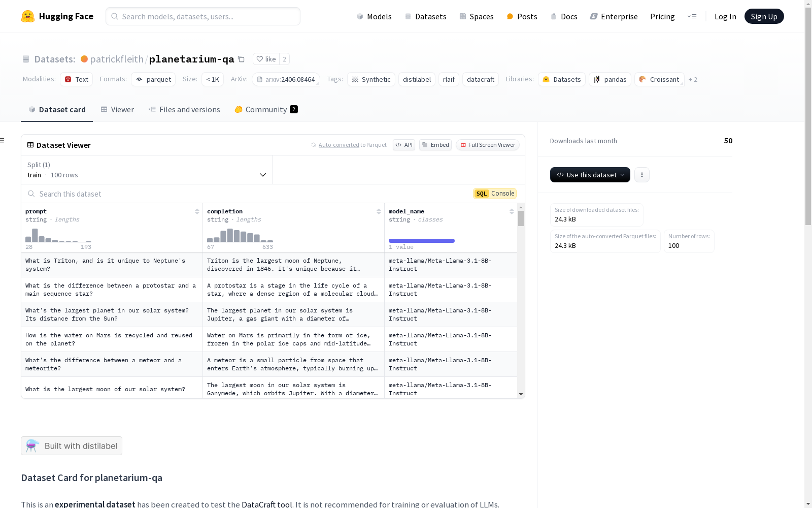Screen dimensions: 812x508
Task: Open Docs in top navigation
Action: click(564, 16)
